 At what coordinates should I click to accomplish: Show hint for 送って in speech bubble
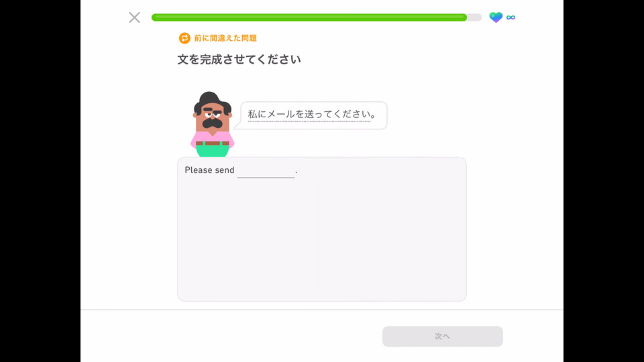click(x=318, y=114)
